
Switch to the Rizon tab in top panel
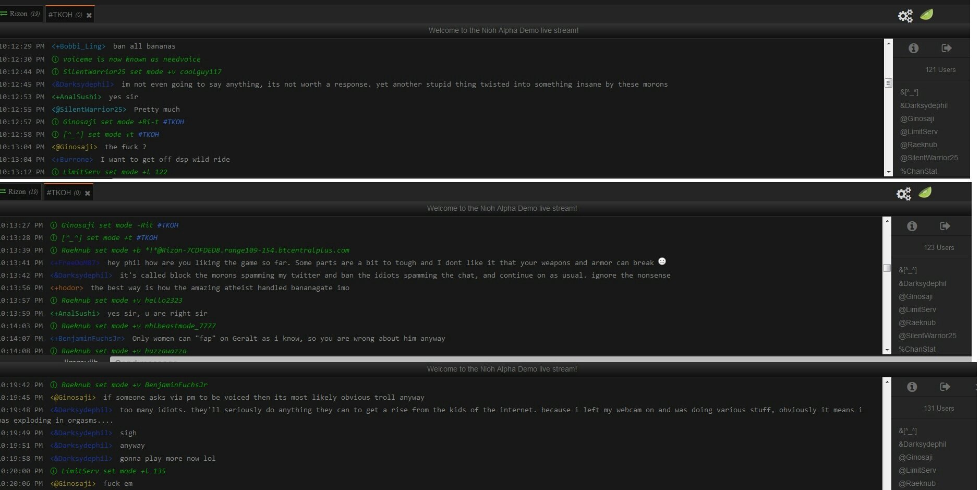[20, 14]
